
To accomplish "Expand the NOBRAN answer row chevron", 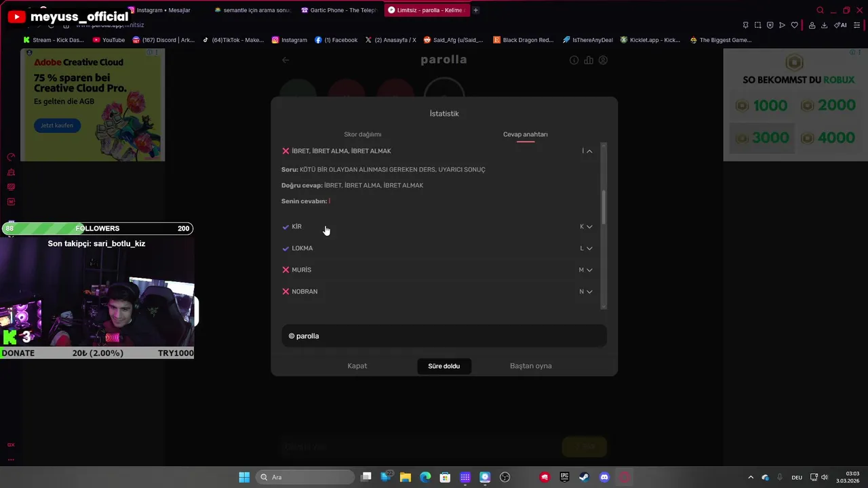I will click(589, 292).
